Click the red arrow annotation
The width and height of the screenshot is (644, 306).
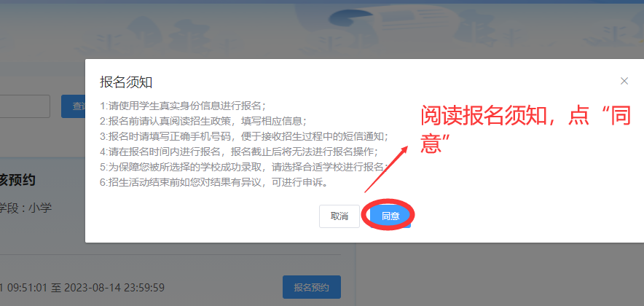coord(386,168)
